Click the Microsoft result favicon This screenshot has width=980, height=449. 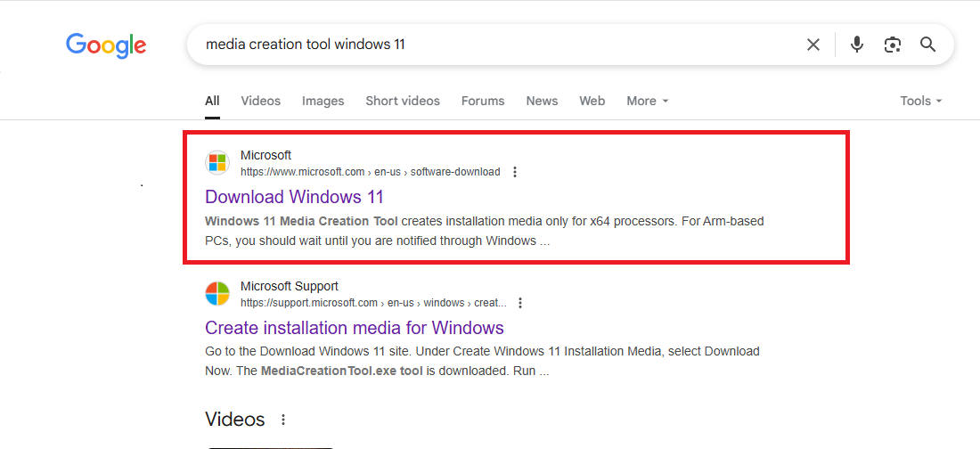[217, 163]
